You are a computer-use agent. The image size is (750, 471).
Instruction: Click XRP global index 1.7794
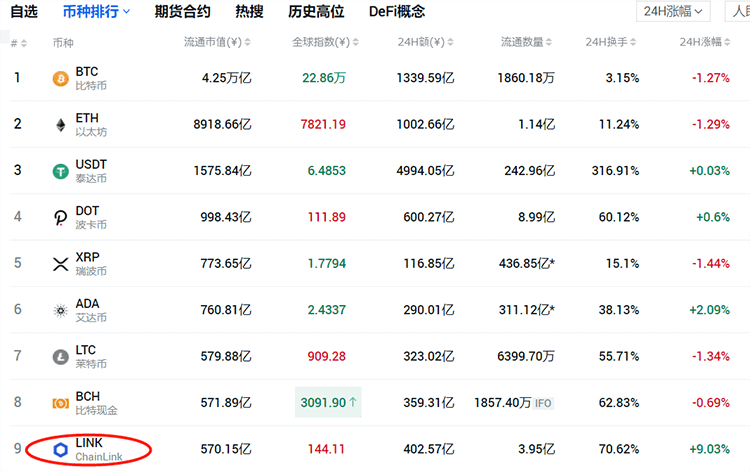(326, 263)
